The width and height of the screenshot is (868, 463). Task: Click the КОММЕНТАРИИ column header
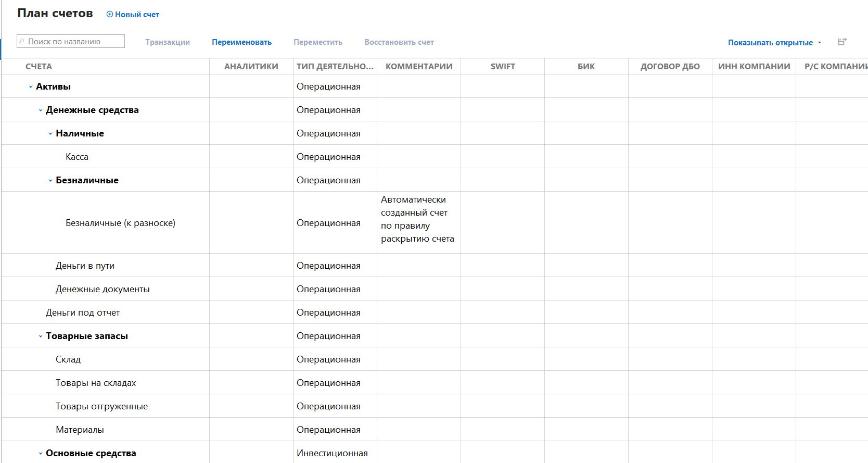[x=419, y=67]
